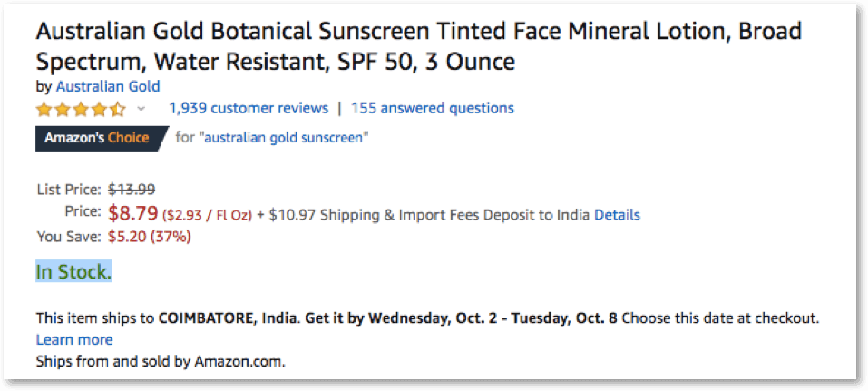Click the star rating icons

(81, 110)
